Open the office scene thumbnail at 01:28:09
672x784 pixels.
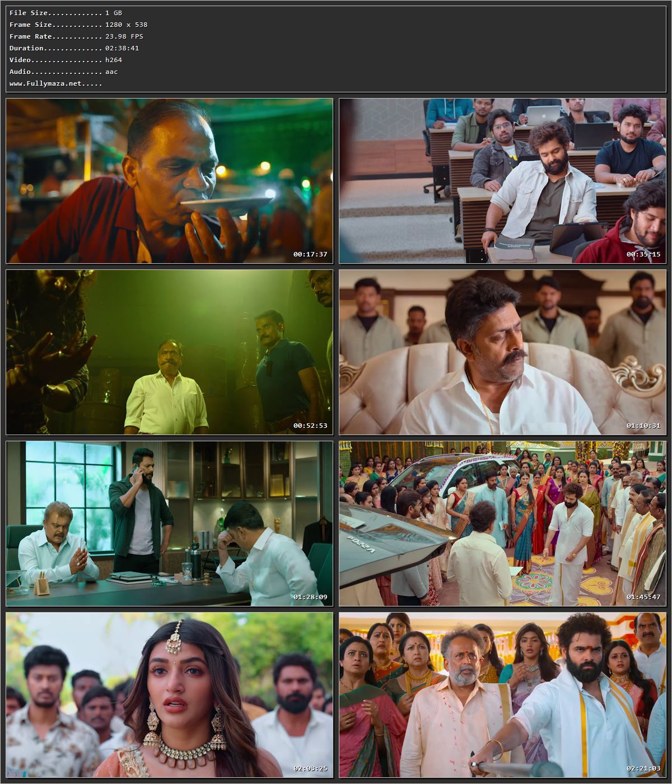(169, 524)
